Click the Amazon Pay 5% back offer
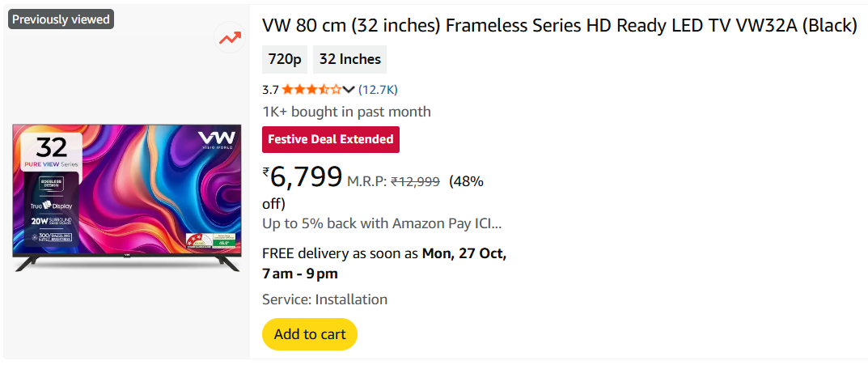 point(382,223)
